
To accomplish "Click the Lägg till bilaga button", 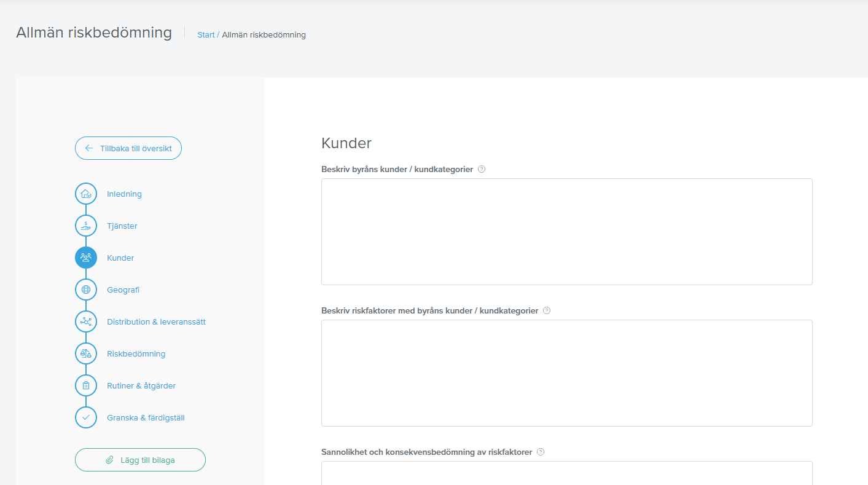I will pyautogui.click(x=140, y=460).
